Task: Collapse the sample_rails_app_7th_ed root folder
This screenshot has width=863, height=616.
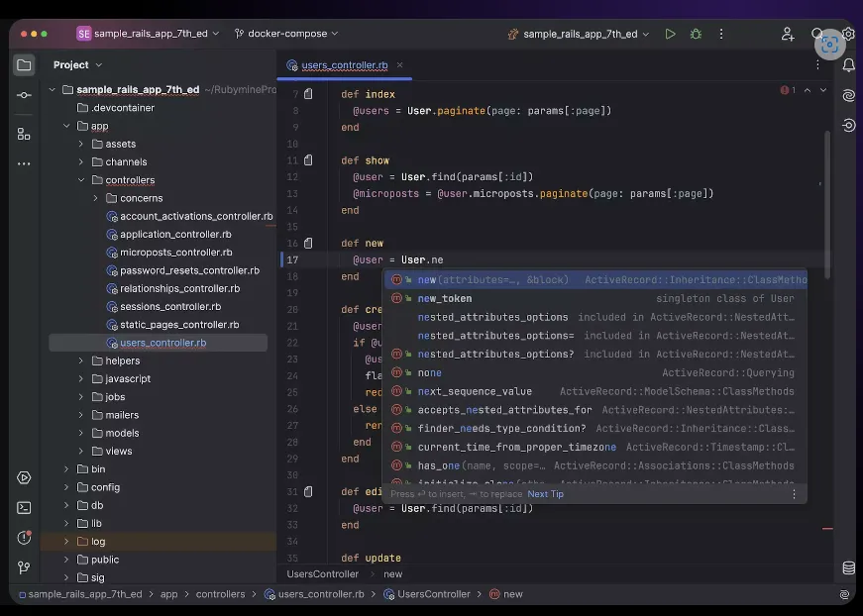Action: tap(53, 90)
